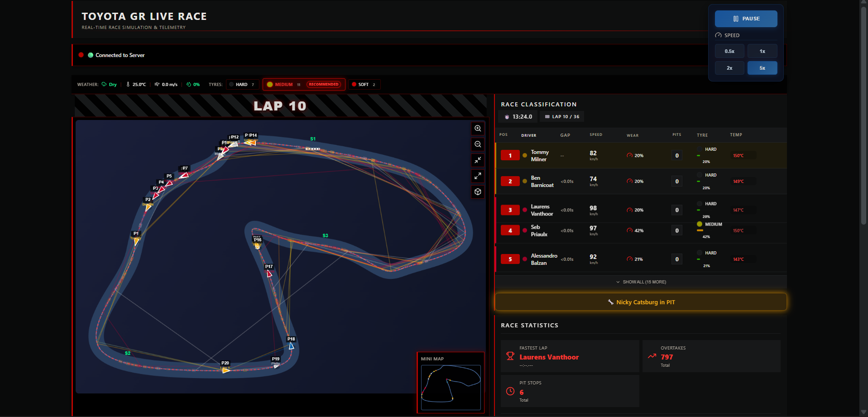868x417 pixels.
Task: Click the TYRE column header
Action: [702, 135]
